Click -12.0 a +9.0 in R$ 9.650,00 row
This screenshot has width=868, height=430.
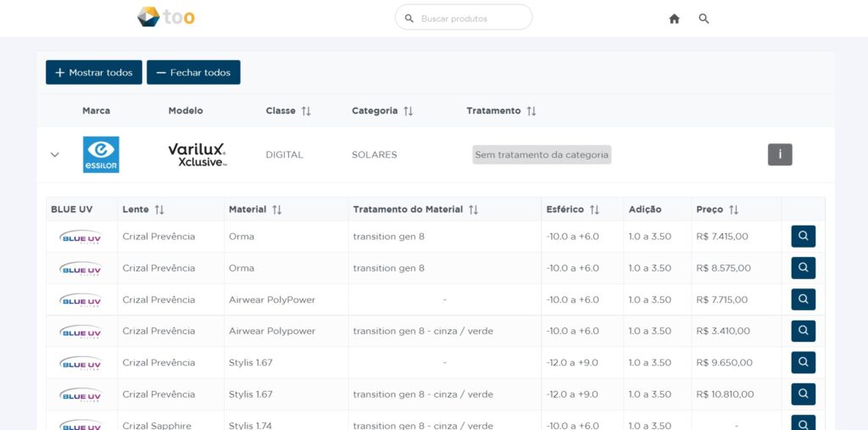click(x=572, y=362)
